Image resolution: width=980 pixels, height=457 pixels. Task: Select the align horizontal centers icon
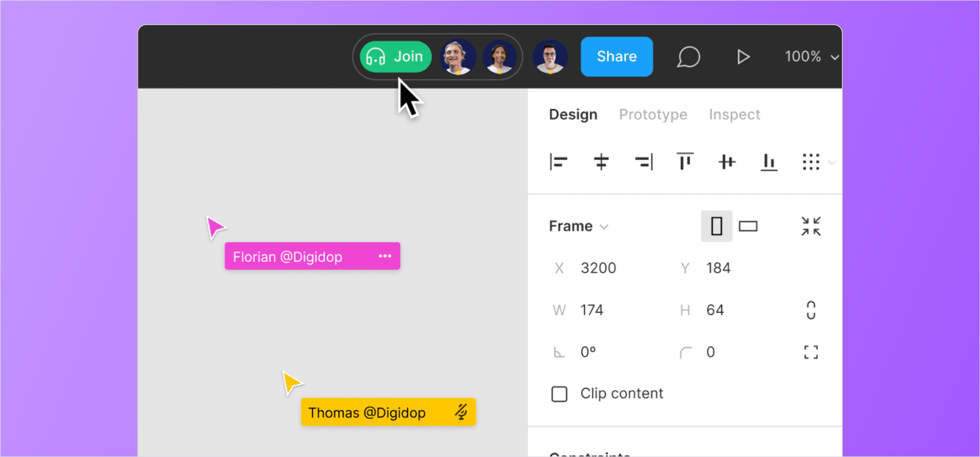601,162
